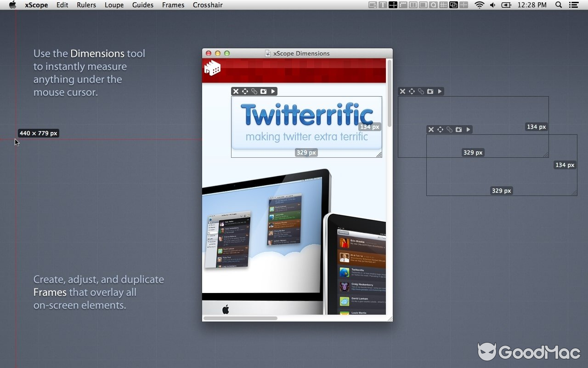
Task: Click the chain link icon above the Twitterrific frame
Action: 254,91
